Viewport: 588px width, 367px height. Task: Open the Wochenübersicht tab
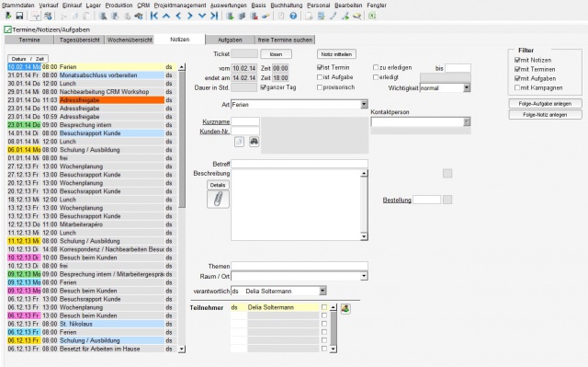130,40
